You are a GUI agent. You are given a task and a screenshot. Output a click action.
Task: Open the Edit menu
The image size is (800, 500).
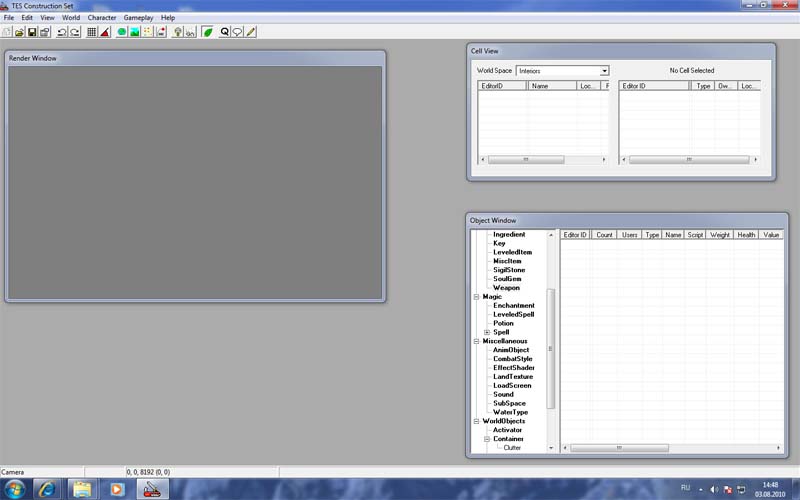(27, 17)
